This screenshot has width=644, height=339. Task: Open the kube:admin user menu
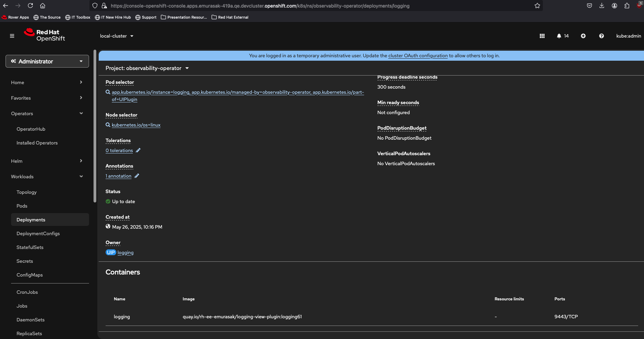[x=628, y=36]
